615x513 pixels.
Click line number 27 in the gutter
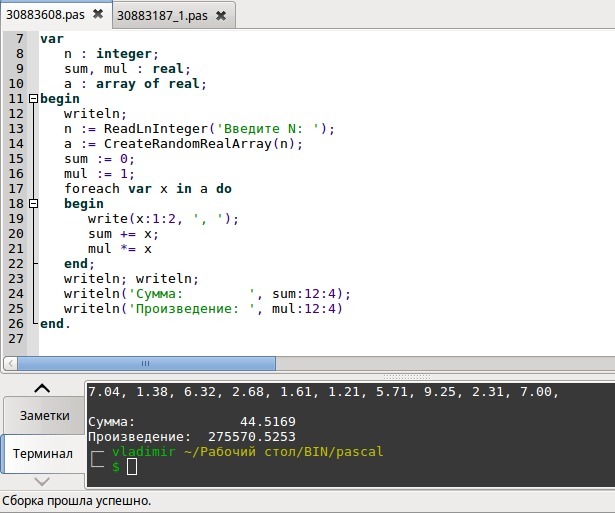(x=16, y=338)
